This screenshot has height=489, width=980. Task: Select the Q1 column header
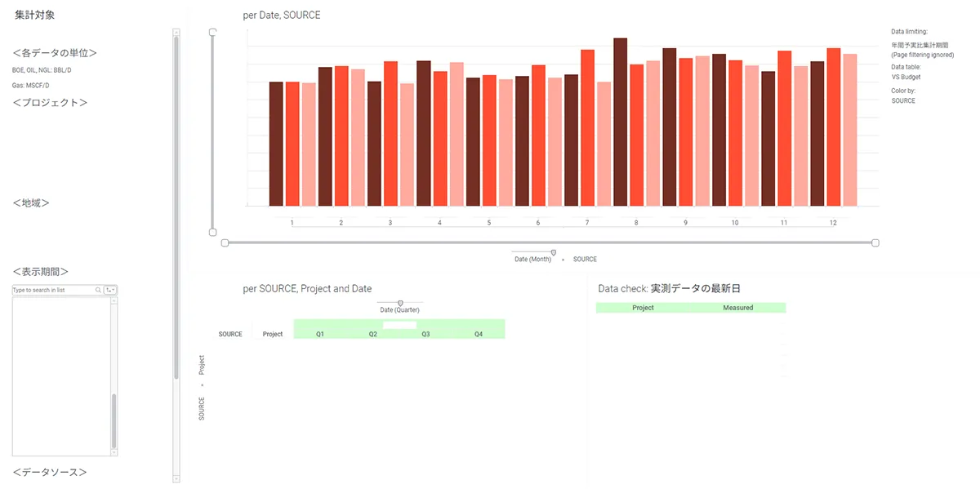coord(320,334)
